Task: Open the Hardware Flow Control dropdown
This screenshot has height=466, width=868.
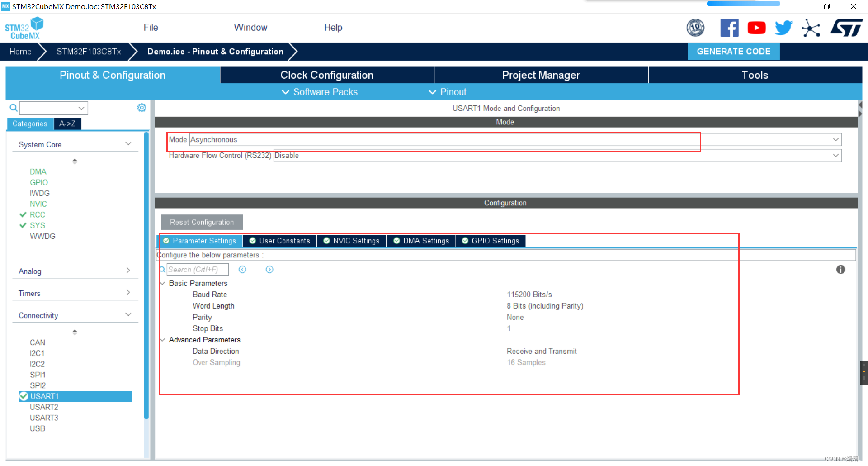Action: (557, 156)
